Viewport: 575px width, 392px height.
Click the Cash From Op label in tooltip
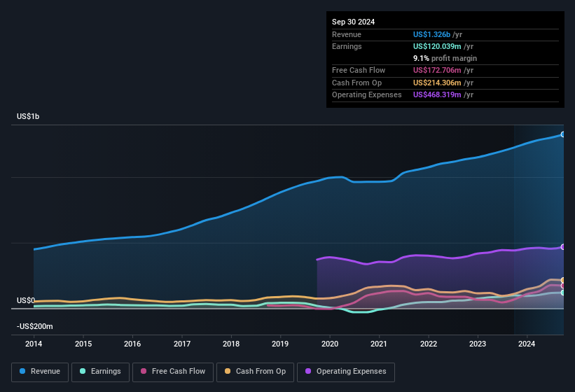pos(356,83)
